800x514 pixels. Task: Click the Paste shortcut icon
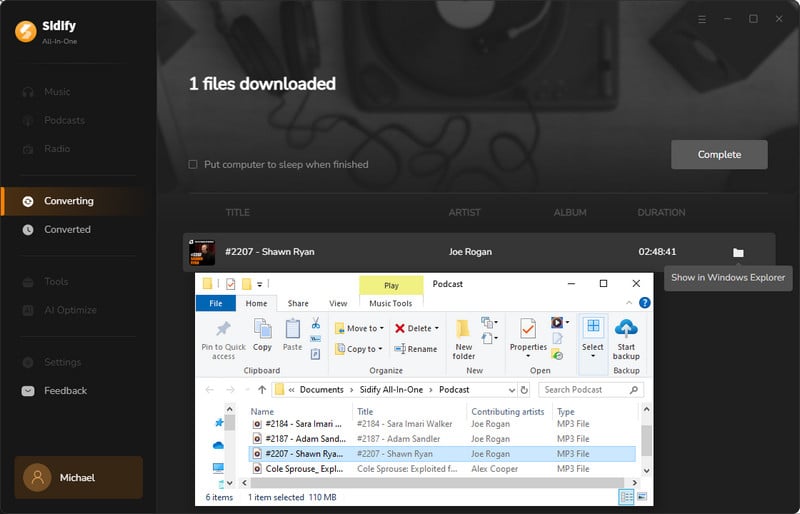316,354
